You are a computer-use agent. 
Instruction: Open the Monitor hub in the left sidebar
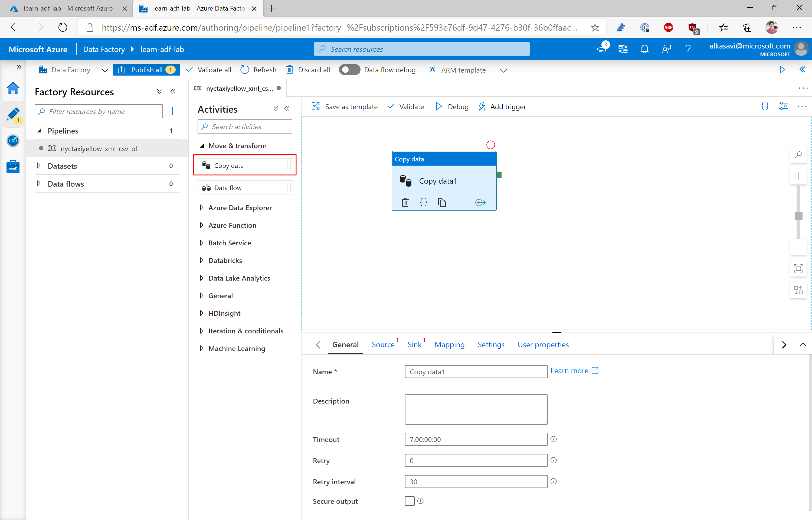(13, 141)
